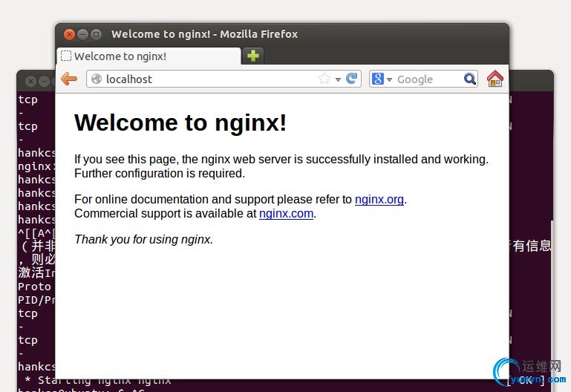Minimize the Firefox window

[x=82, y=34]
